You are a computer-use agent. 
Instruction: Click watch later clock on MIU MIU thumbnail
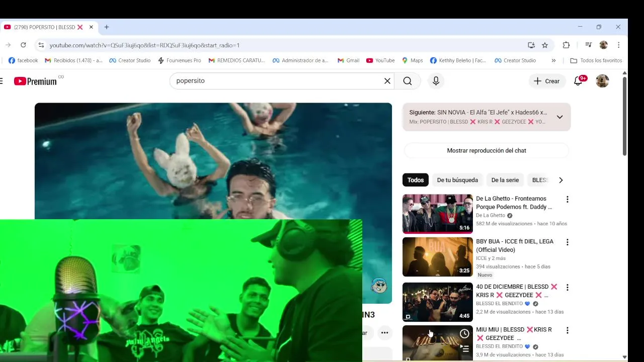[464, 334]
